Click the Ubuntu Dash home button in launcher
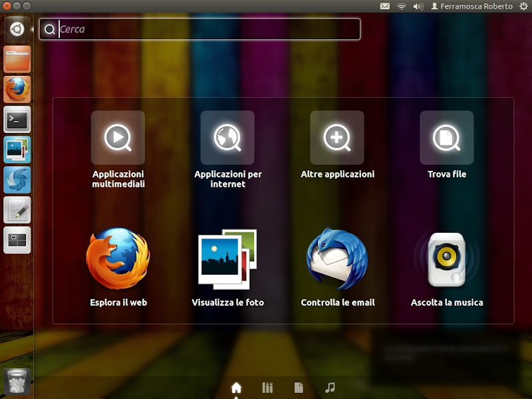This screenshot has height=399, width=532. tap(17, 29)
